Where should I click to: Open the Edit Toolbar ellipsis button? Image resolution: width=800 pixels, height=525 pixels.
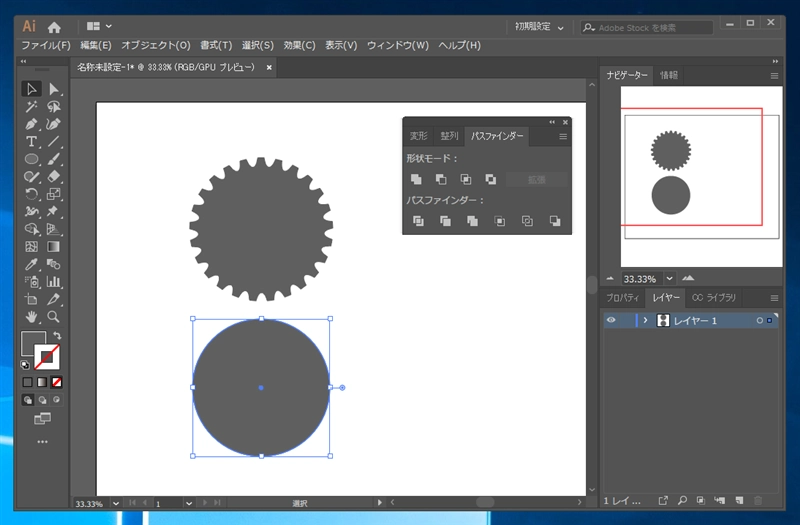point(42,442)
